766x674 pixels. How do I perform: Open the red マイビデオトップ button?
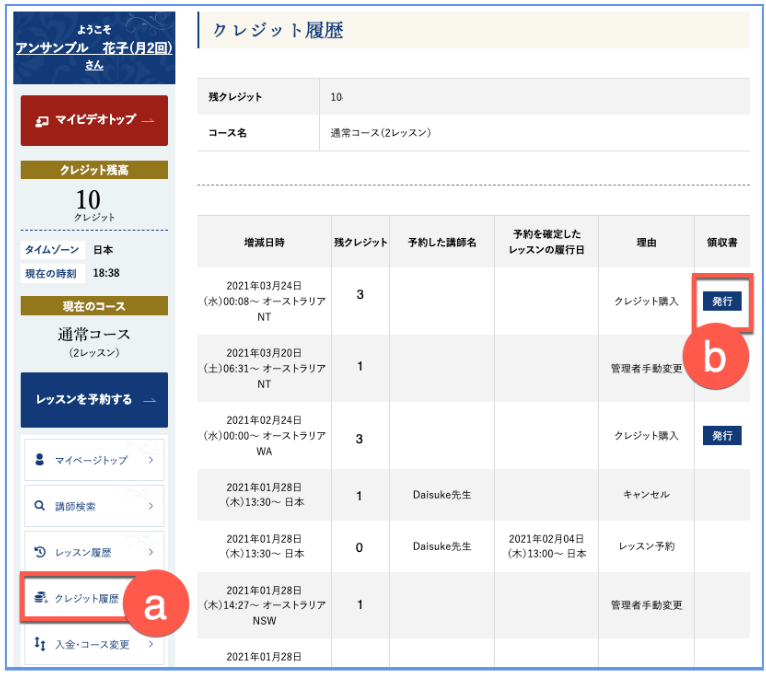click(x=94, y=120)
